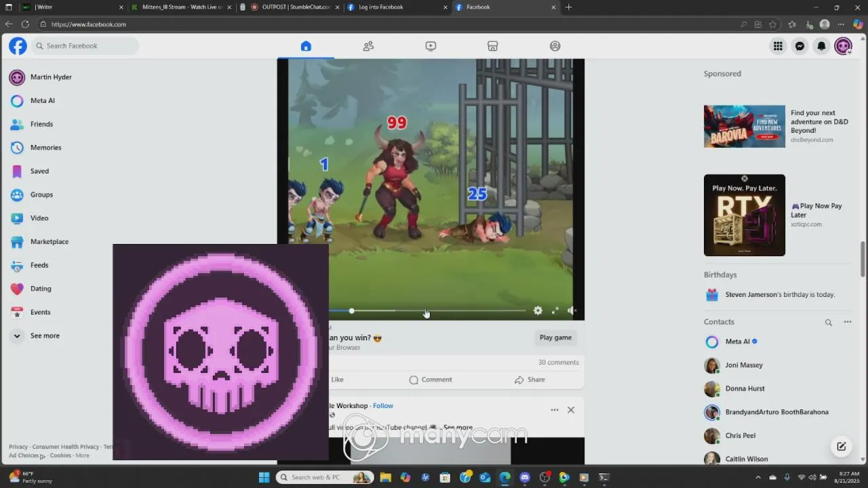
Task: Click the video progress slider
Action: [x=427, y=311]
